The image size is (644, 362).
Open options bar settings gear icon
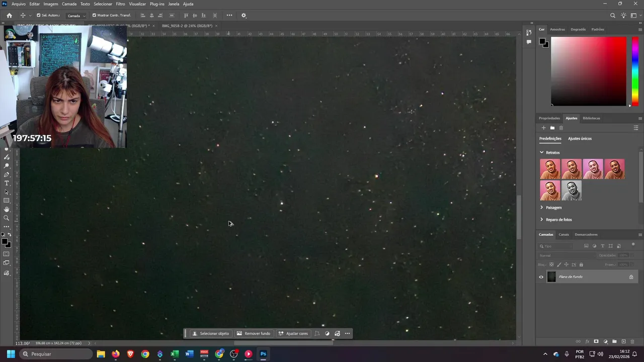coord(244,16)
